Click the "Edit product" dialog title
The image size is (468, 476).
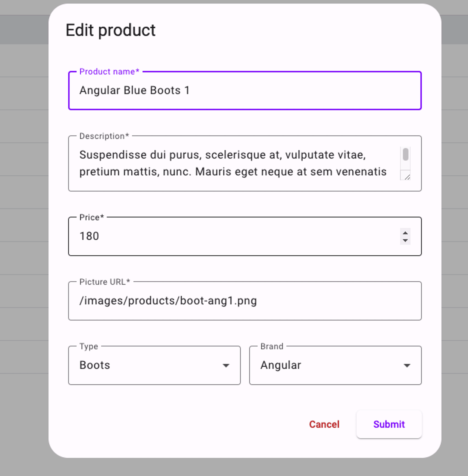click(111, 30)
